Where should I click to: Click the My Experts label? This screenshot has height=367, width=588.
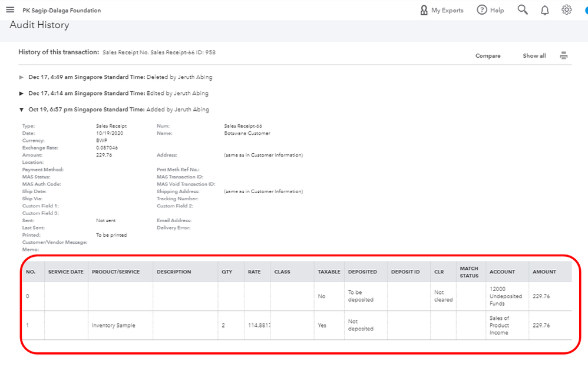447,11
